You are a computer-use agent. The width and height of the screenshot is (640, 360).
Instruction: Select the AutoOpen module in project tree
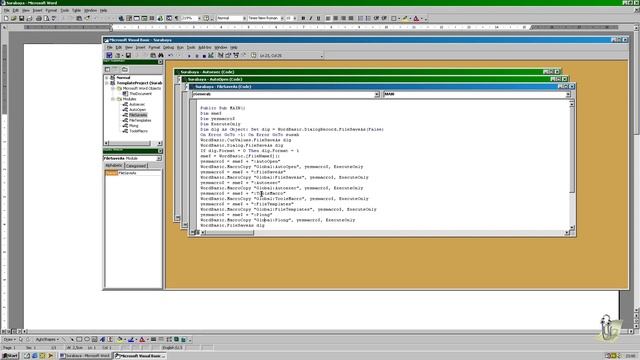tap(137, 109)
